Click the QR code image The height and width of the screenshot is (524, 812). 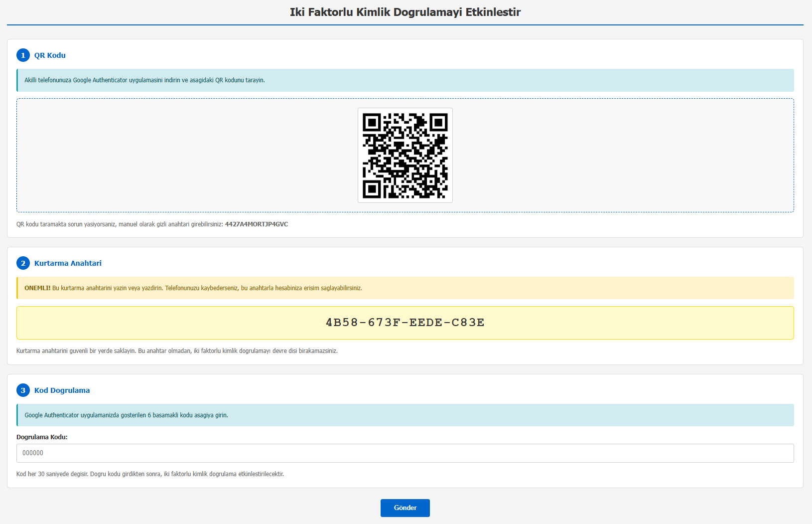point(405,156)
